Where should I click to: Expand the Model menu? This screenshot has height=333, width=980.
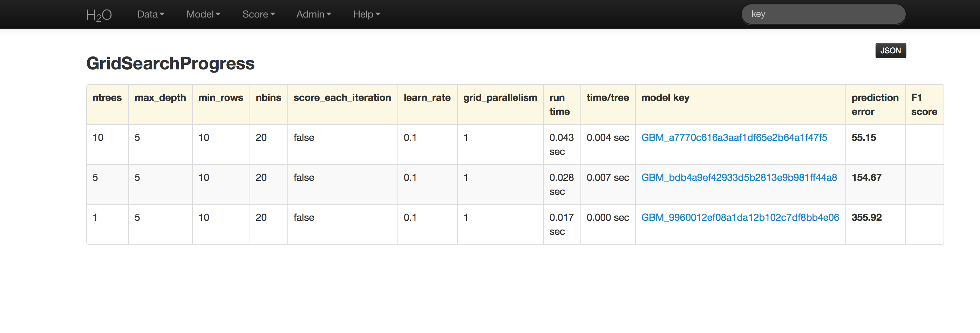[203, 14]
